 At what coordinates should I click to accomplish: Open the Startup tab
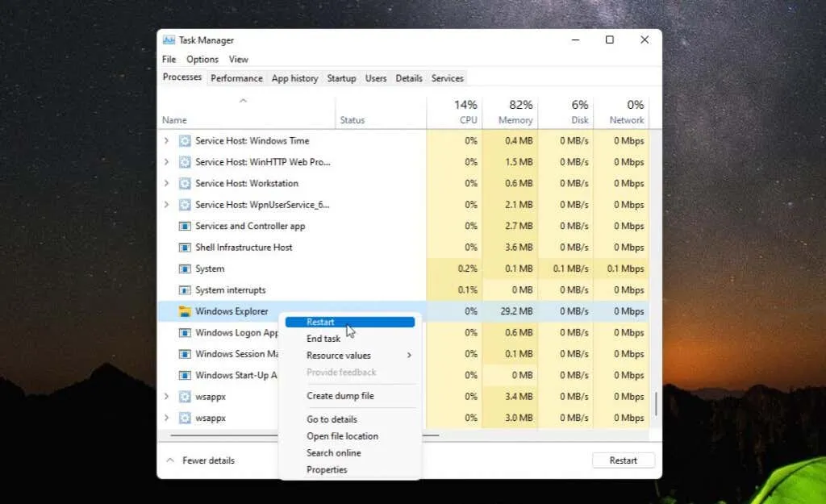pyautogui.click(x=341, y=78)
